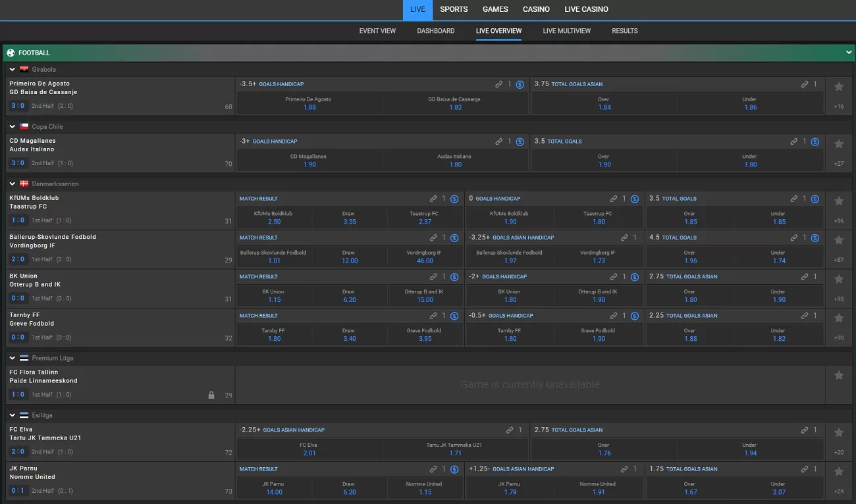Switch to the CASINO section
The height and width of the screenshot is (504, 856).
pyautogui.click(x=536, y=9)
